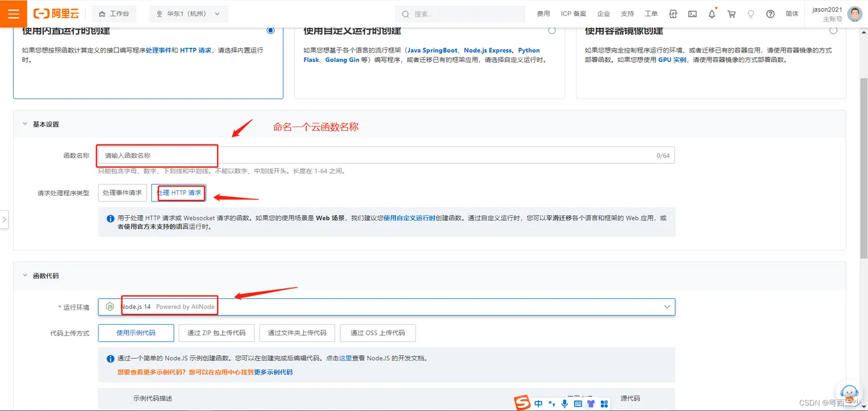Toggle Sogou punctuation mode icon

(x=551, y=404)
